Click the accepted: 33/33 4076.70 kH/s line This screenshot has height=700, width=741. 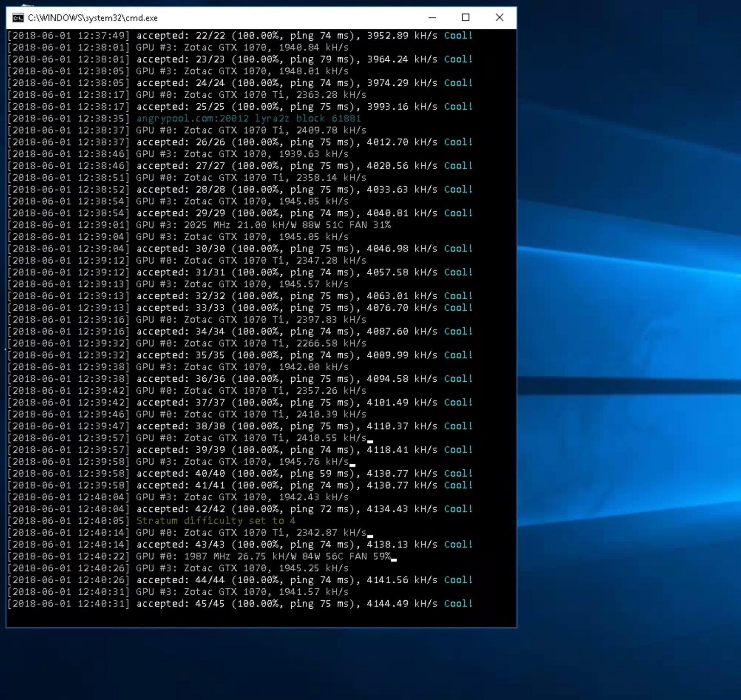[x=240, y=308]
